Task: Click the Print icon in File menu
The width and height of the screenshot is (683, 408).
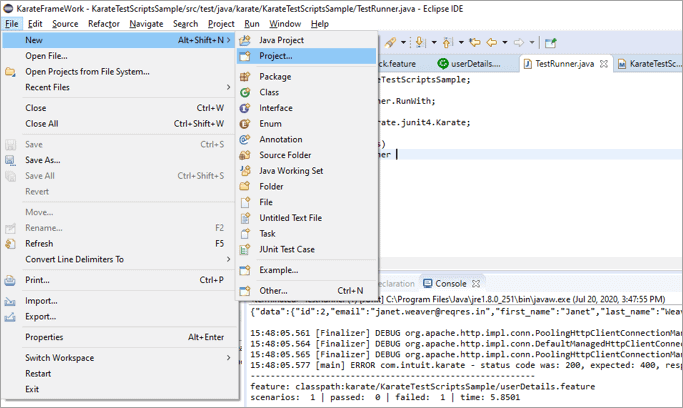Action: (10, 280)
